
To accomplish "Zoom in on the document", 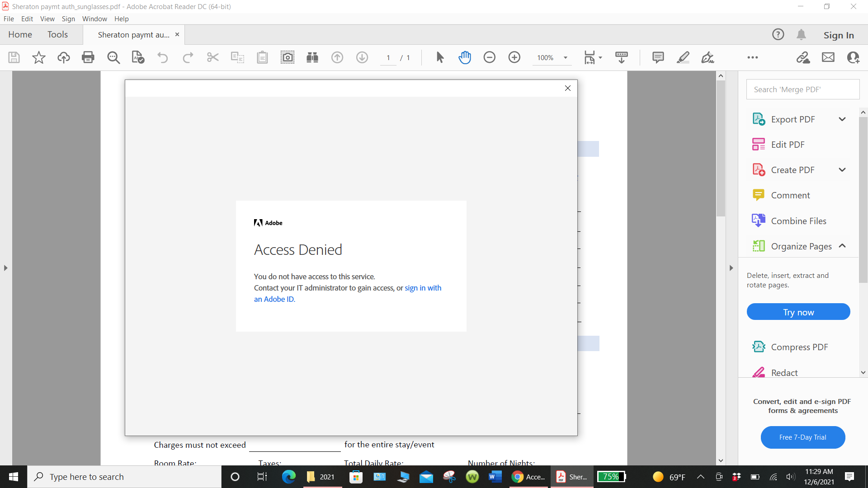I will click(514, 57).
